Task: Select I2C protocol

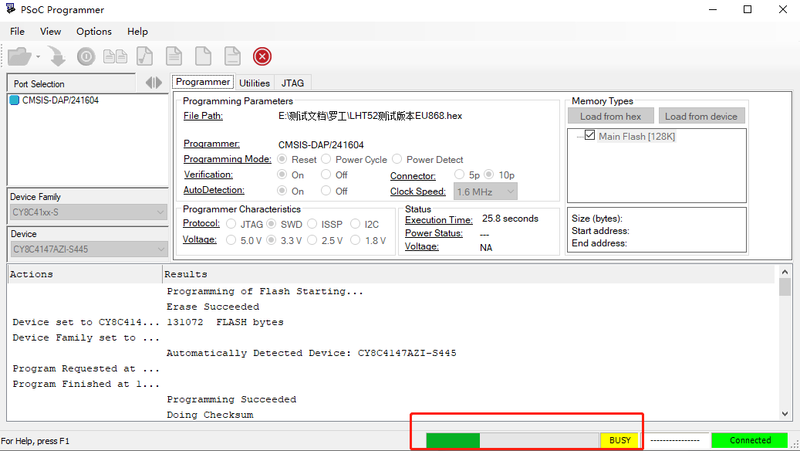Action: tap(355, 224)
